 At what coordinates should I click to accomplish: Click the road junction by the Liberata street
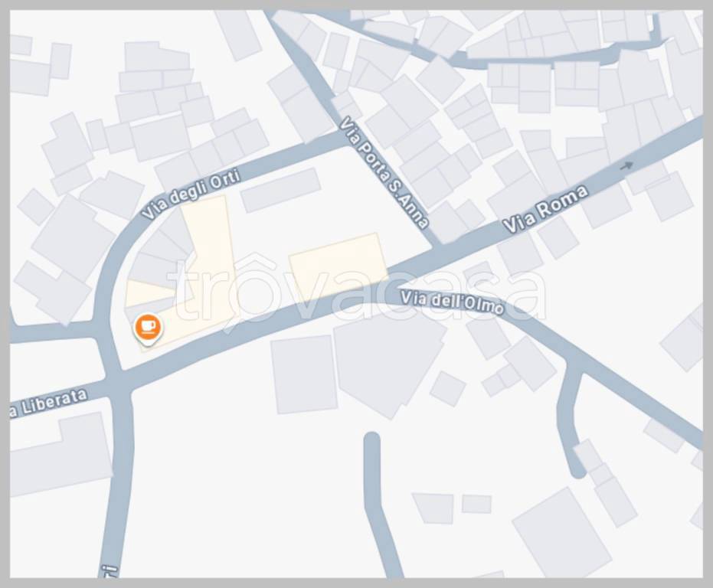click(117, 381)
